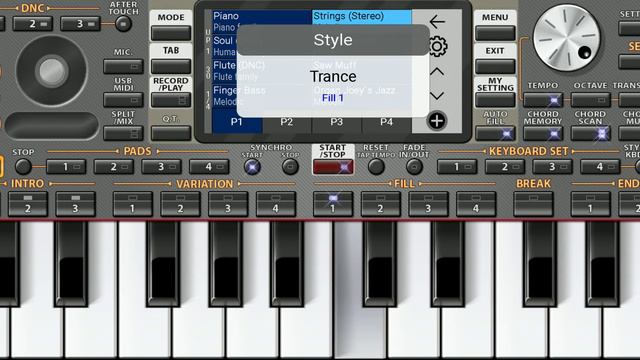640x360 pixels.
Task: Select DNC button 3
Action: point(80,24)
